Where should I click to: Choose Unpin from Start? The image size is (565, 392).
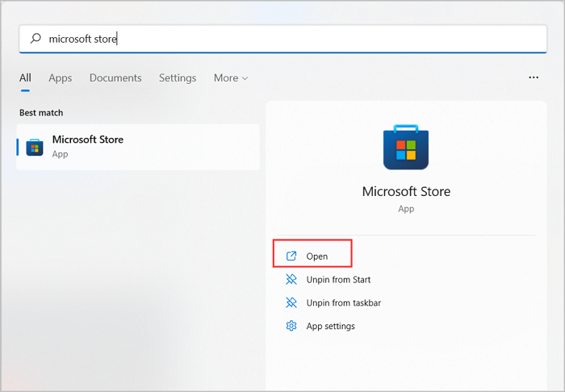point(337,280)
